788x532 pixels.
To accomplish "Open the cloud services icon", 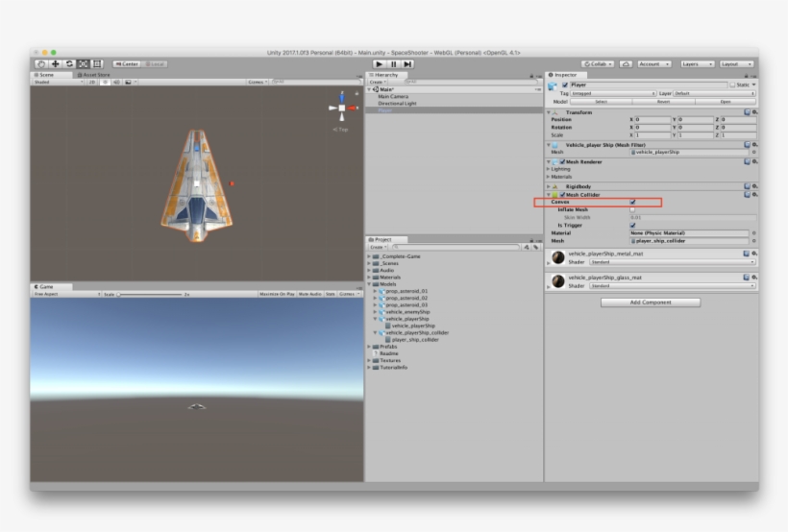I will (x=626, y=63).
